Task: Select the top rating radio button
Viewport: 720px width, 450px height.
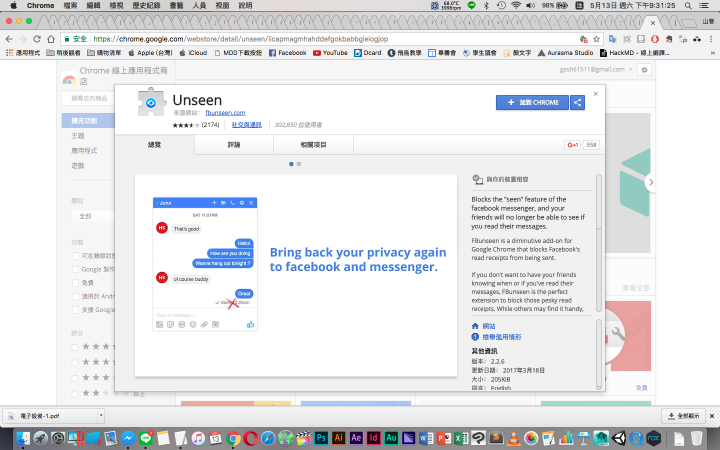Action: point(75,347)
